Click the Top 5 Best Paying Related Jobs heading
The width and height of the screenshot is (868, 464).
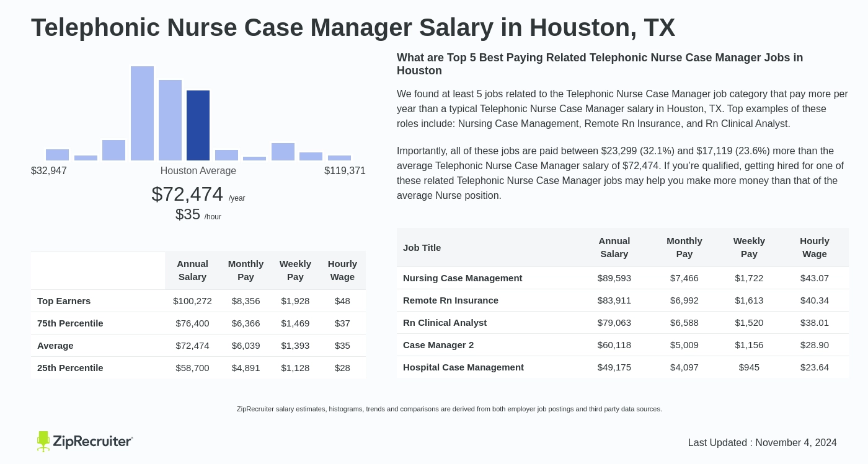[600, 64]
